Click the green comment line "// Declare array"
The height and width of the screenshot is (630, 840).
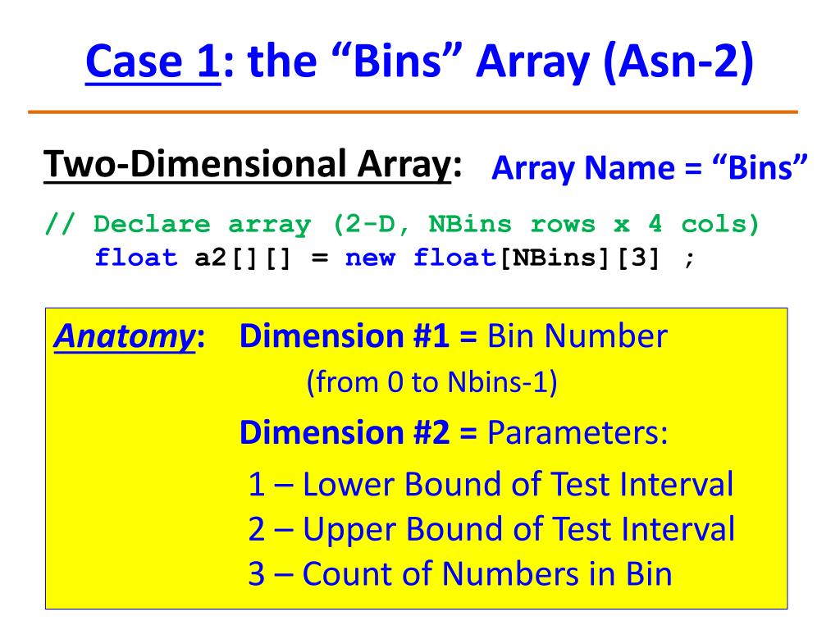(x=402, y=224)
